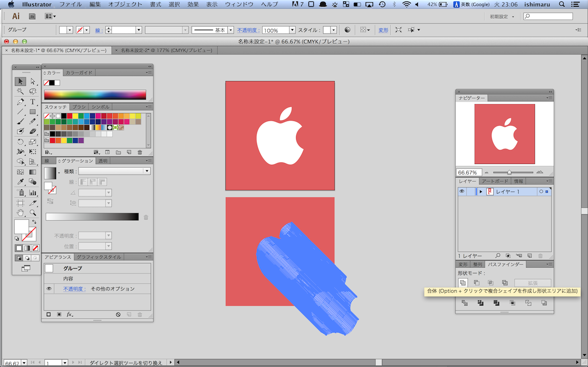Click the target circle of レイヤー 1
This screenshot has width=588, height=367.
(541, 192)
